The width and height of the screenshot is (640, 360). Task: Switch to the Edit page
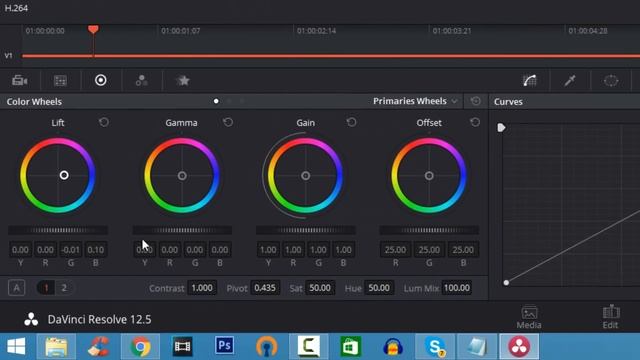coord(611,317)
